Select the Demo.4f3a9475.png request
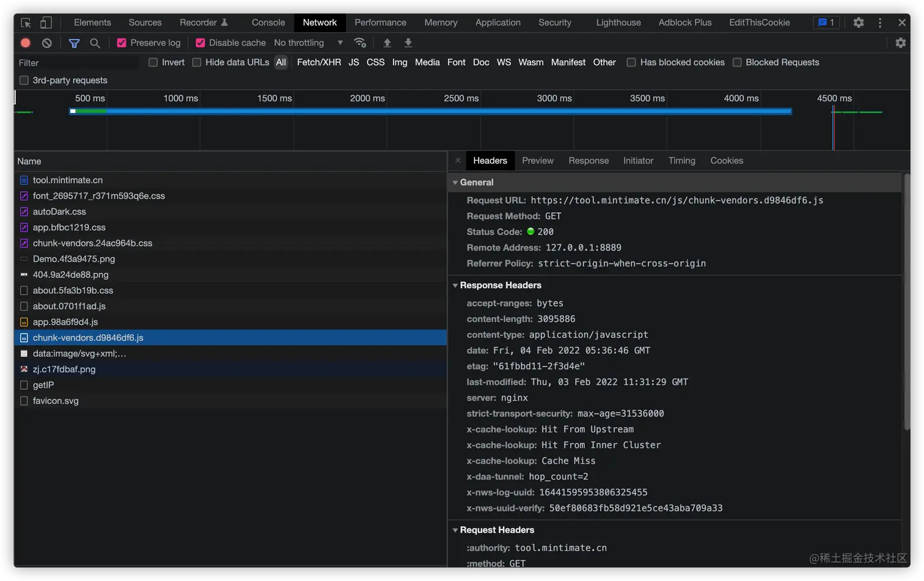The height and width of the screenshot is (581, 924). pyautogui.click(x=230, y=259)
